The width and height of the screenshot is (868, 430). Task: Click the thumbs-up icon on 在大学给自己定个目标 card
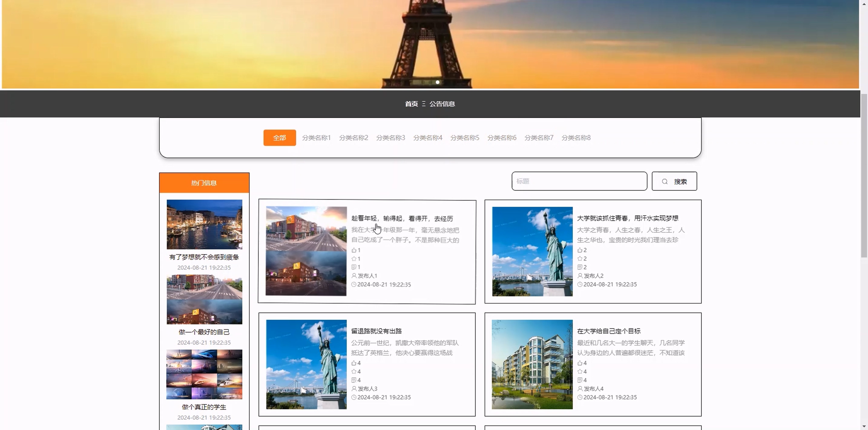pyautogui.click(x=580, y=363)
